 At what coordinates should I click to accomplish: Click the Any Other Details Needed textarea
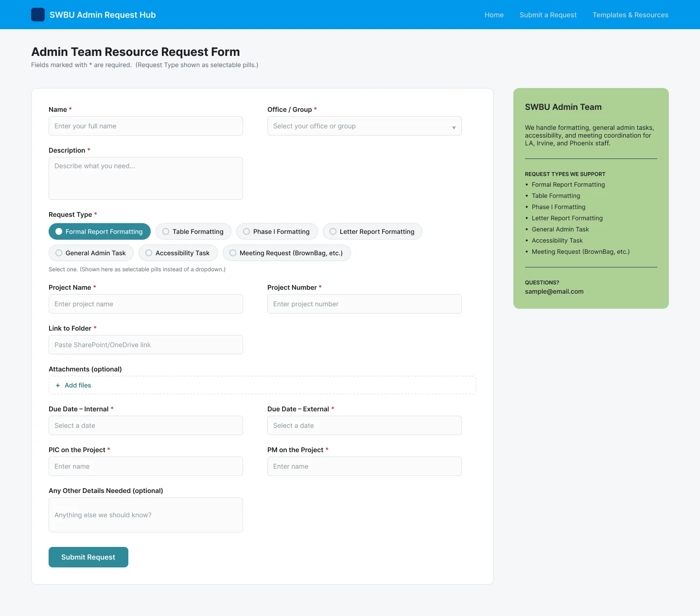pos(146,515)
